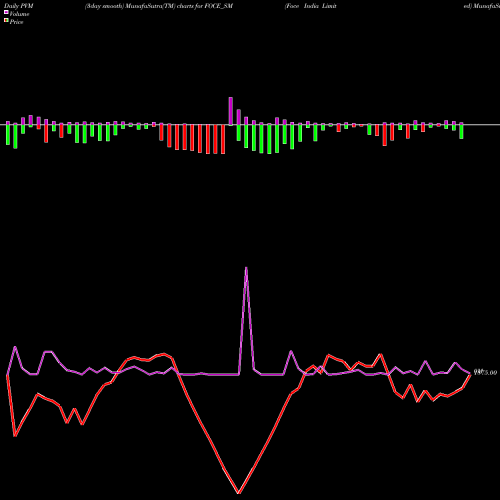Click the price value label at line end
The width and height of the screenshot is (500, 500).
click(485, 372)
